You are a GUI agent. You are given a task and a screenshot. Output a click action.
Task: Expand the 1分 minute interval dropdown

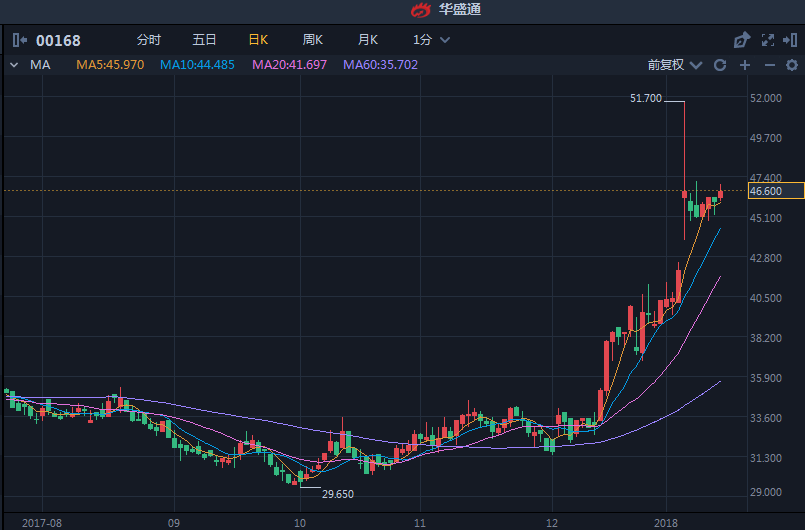432,40
